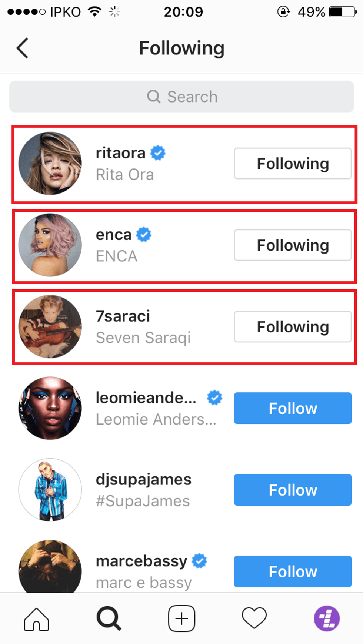Follow the marcebassy account
The image size is (363, 644).
(293, 571)
